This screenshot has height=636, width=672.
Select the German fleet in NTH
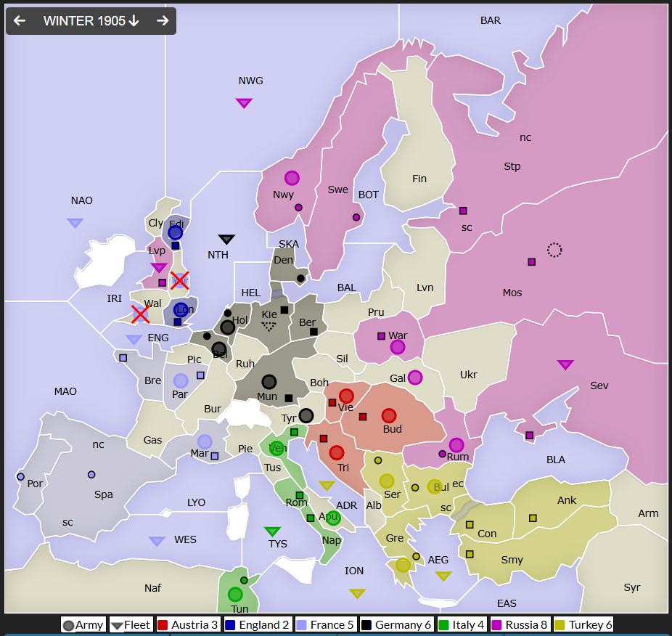click(x=226, y=239)
